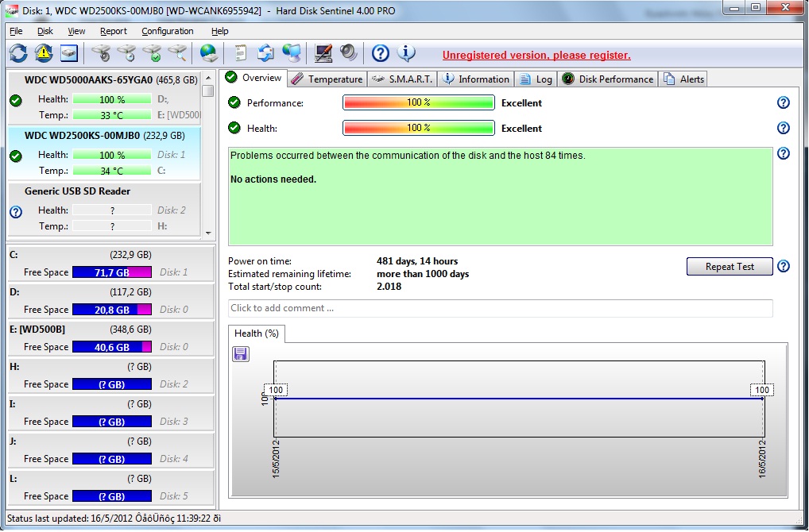This screenshot has width=809, height=532.
Task: Open the Disk menu
Action: click(x=45, y=31)
